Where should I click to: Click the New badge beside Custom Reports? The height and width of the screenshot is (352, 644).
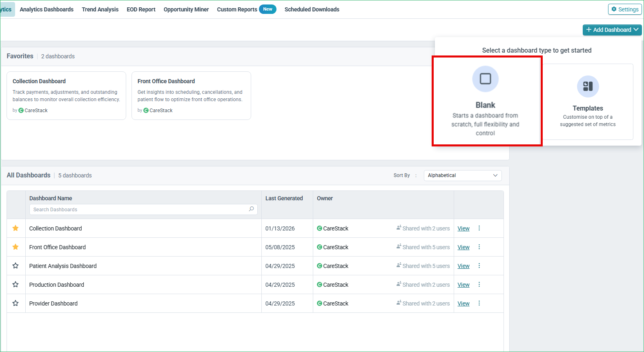click(267, 9)
